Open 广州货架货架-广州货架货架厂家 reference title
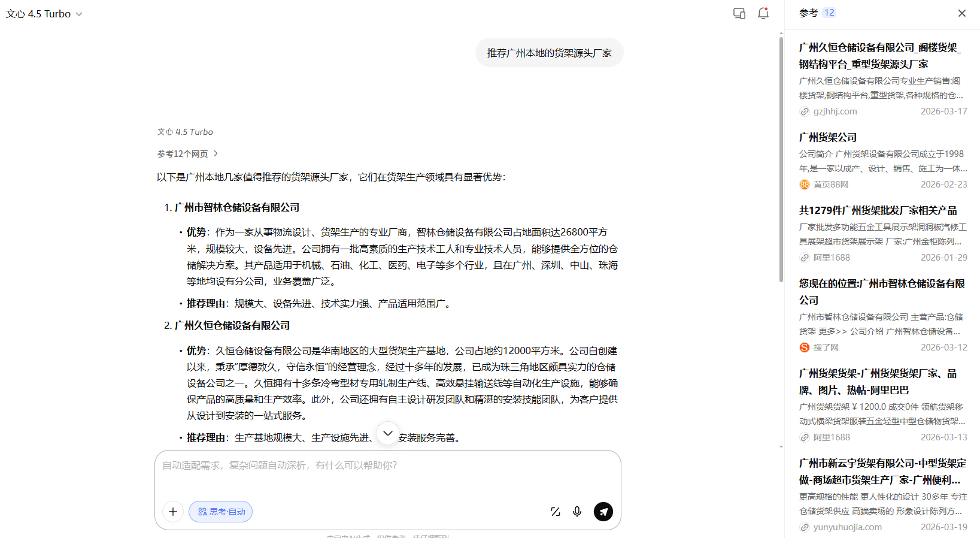Screen dimensions: 980x538 tap(878, 382)
